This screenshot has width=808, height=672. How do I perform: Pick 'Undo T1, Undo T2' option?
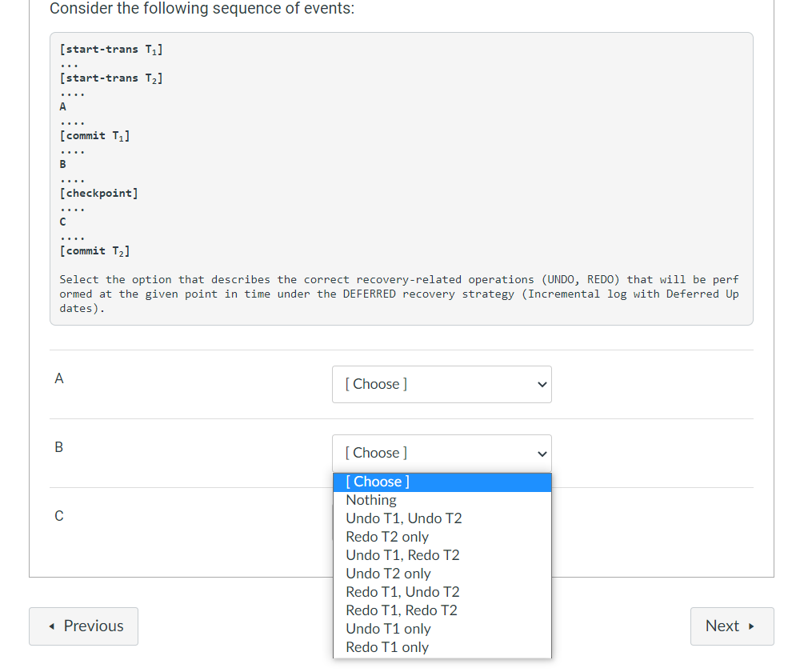442,518
